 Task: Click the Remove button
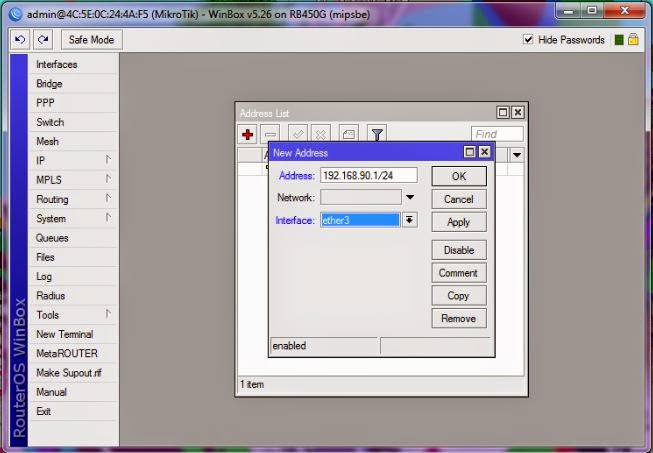[459, 319]
